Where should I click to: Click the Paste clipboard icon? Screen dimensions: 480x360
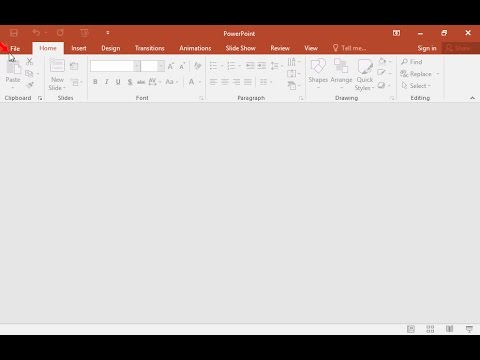click(x=13, y=67)
